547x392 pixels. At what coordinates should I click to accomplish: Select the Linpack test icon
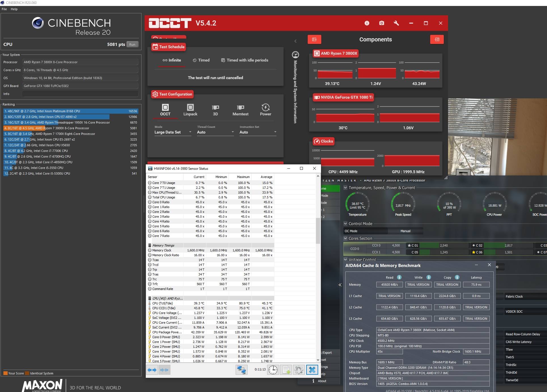coord(190,107)
